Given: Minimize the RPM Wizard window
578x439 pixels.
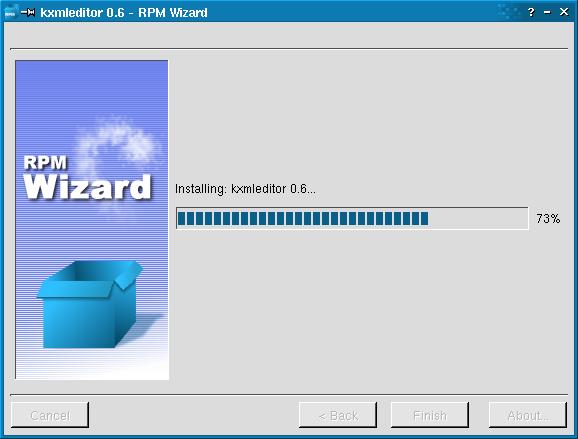Looking at the screenshot, I should click(547, 12).
